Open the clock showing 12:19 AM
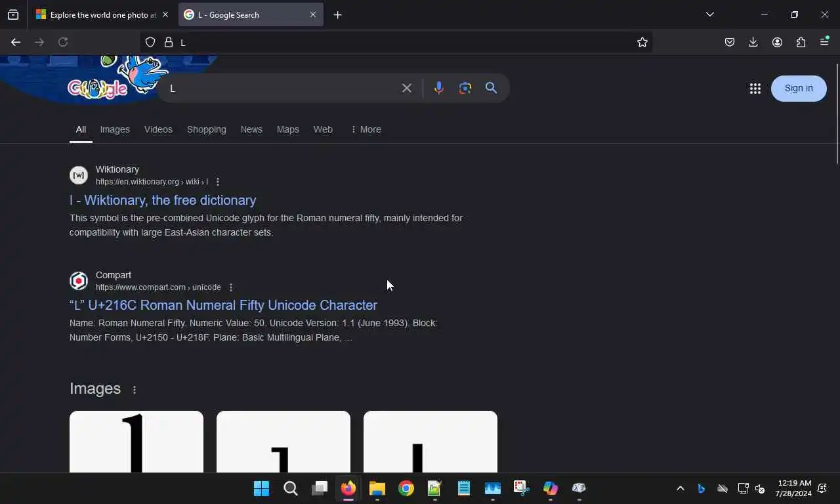Screen dimensions: 840x504 point(793,488)
